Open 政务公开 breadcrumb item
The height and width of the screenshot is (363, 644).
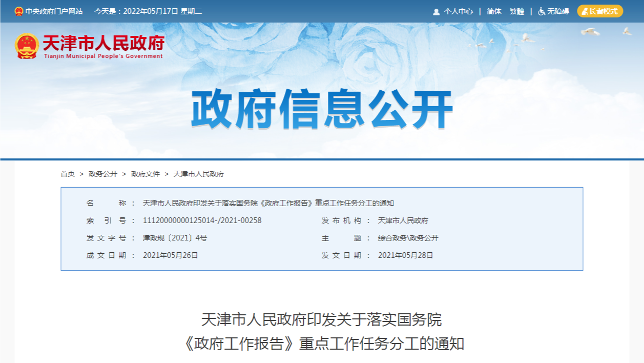pos(102,174)
